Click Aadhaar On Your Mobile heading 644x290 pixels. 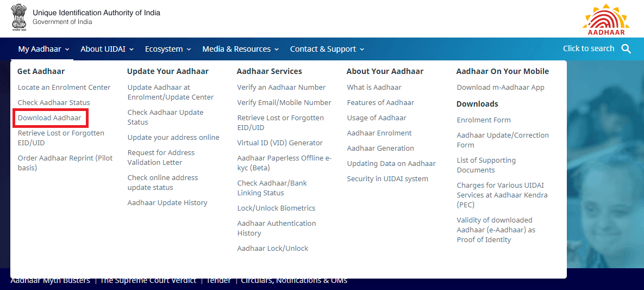pos(502,71)
